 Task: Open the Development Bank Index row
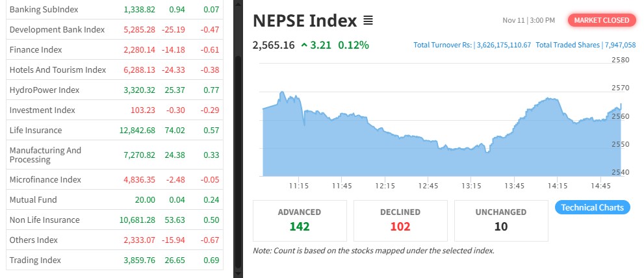pos(57,29)
